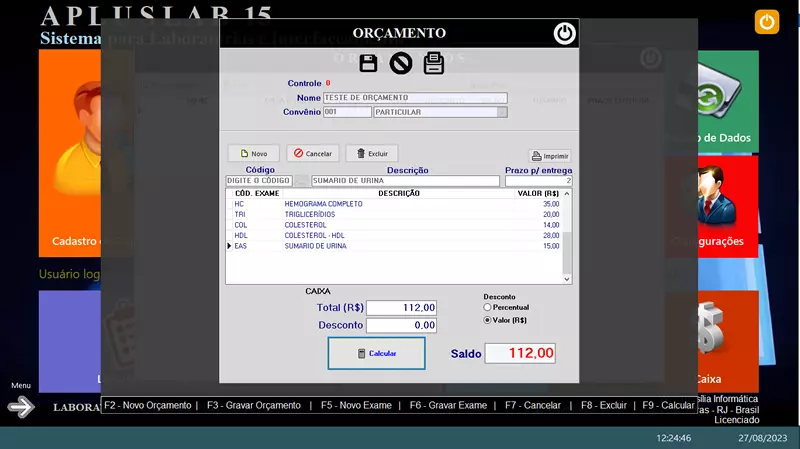Click the power icon in Orçamento title bar
The image size is (800, 449).
click(x=565, y=33)
